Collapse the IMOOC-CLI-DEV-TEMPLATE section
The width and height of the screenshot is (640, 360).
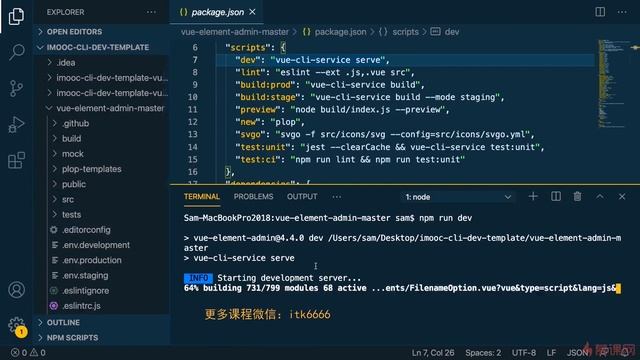coord(101,47)
